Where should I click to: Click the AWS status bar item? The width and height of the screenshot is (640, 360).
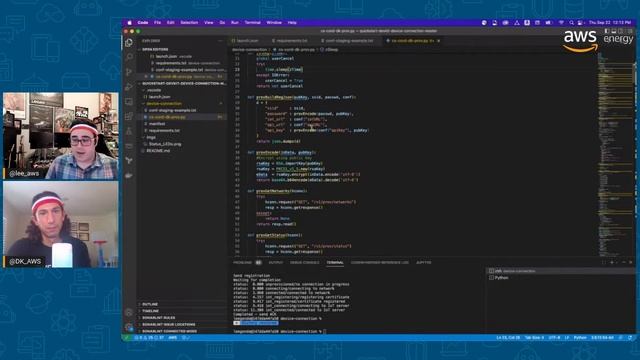tap(173, 338)
